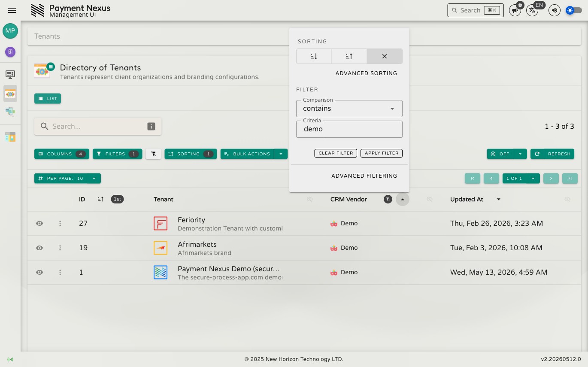Image resolution: width=588 pixels, height=367 pixels.
Task: Click the sound speaker icon
Action: pyautogui.click(x=555, y=10)
